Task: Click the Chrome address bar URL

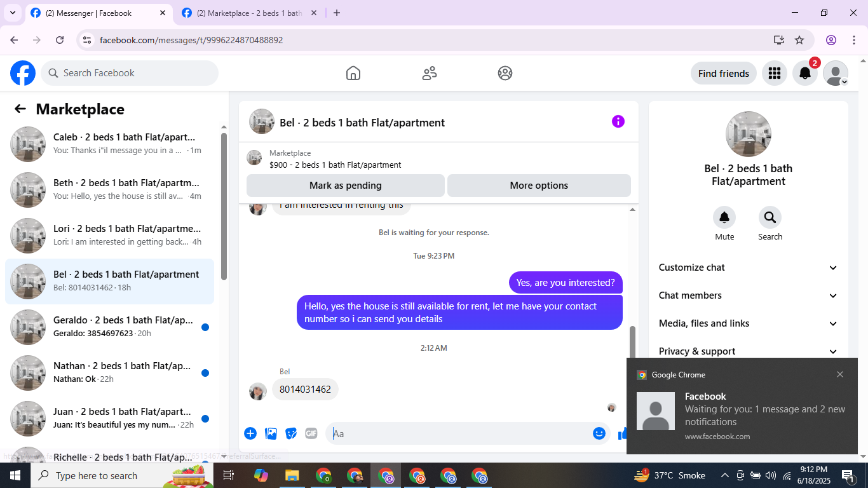Action: 191,40
